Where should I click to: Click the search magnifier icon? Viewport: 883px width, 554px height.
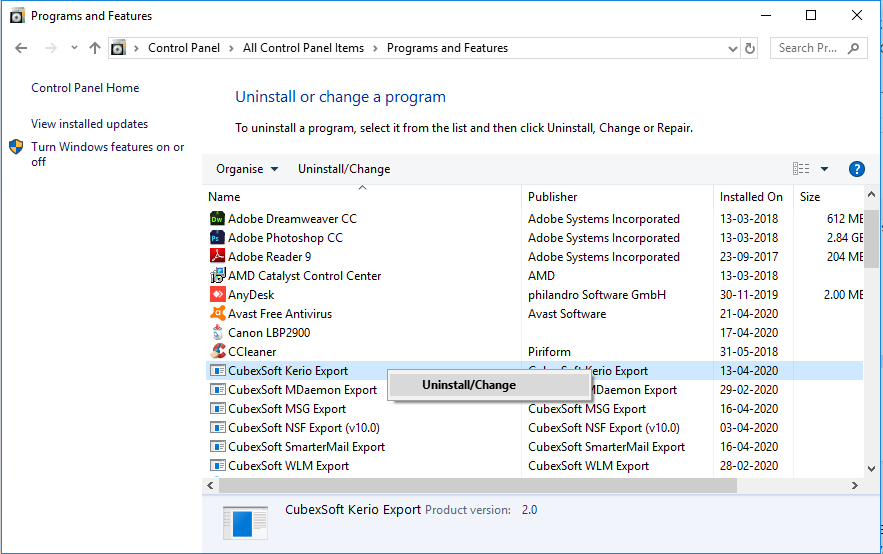click(x=854, y=48)
